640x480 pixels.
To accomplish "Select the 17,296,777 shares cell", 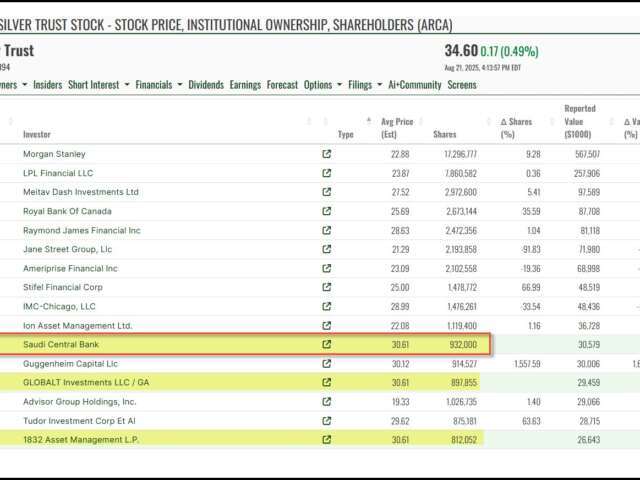I will pos(460,154).
